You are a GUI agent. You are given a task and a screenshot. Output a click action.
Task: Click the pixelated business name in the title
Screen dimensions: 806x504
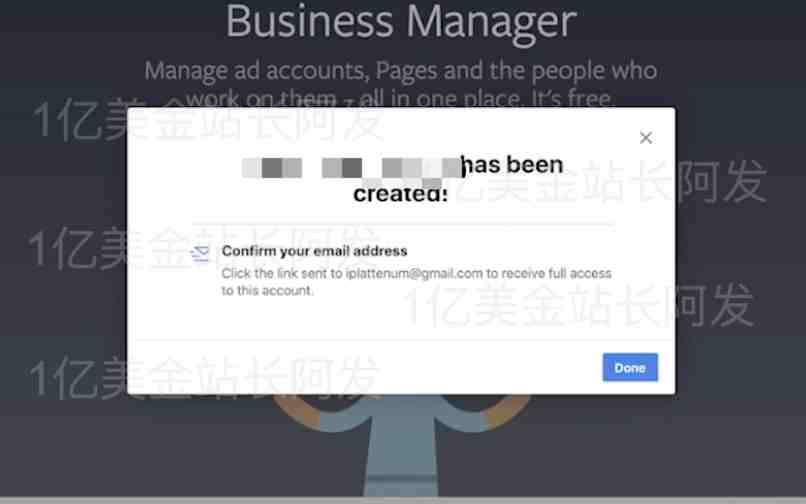pyautogui.click(x=352, y=169)
